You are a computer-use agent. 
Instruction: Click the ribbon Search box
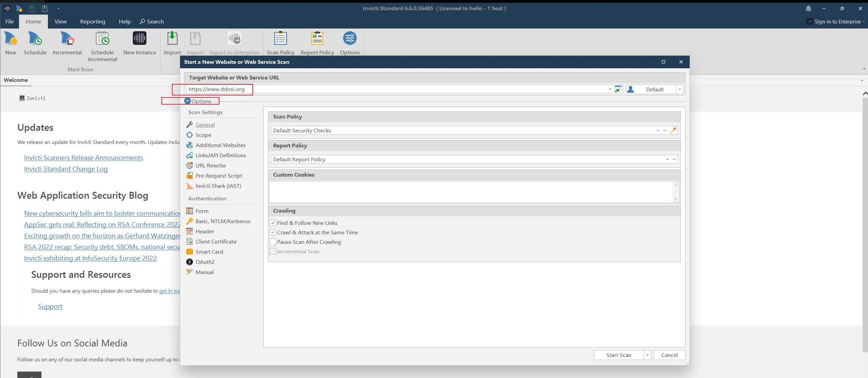152,21
